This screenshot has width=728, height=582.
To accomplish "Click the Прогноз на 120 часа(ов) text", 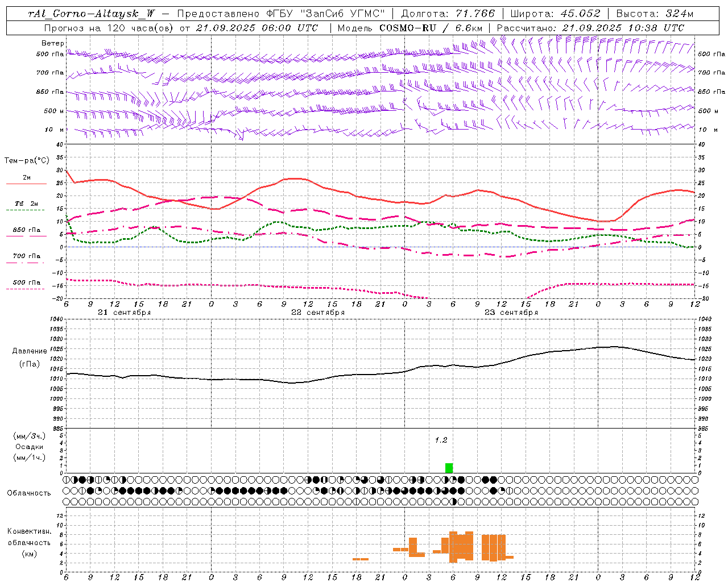I will coord(110,27).
